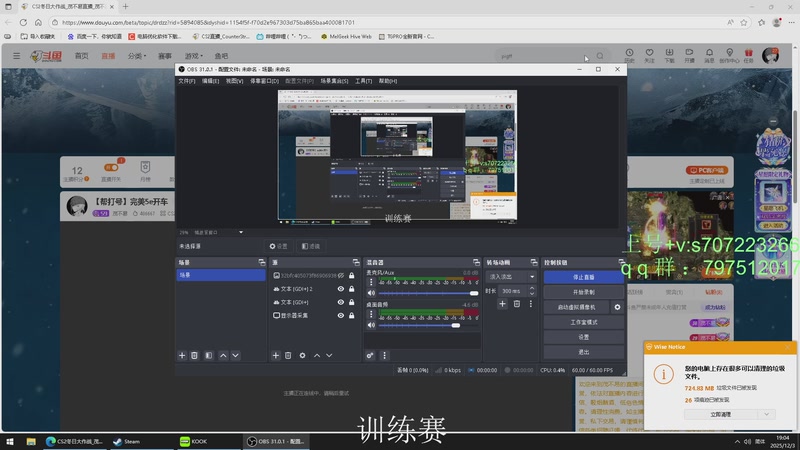The image size is (800, 450).
Task: Open the fade transition type dropdown
Action: pos(511,277)
